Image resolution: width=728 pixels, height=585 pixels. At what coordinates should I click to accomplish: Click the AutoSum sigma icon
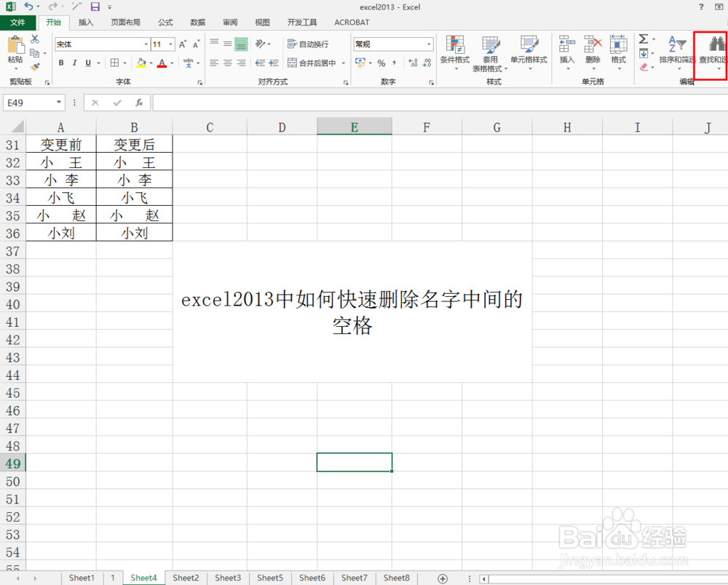644,39
